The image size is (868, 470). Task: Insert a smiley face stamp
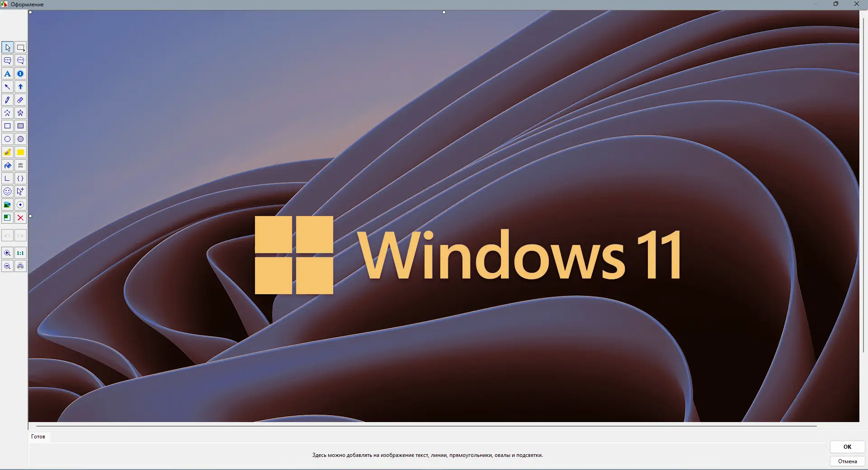pyautogui.click(x=7, y=192)
